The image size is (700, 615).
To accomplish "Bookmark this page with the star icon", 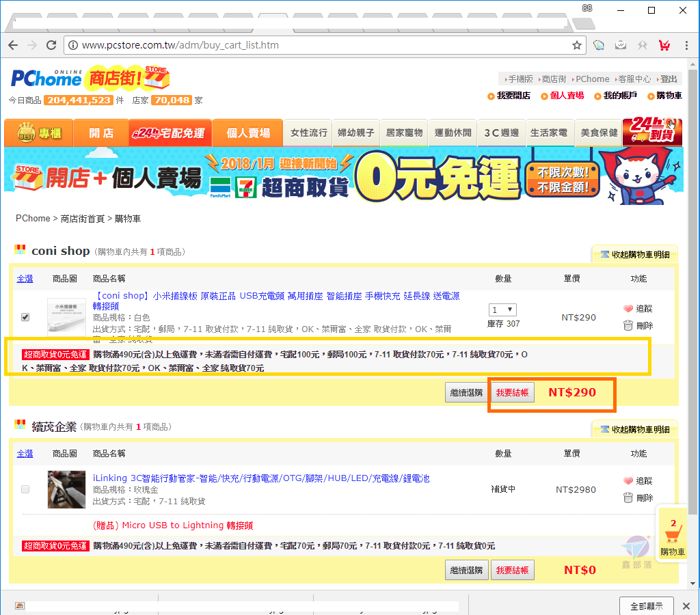I will [x=577, y=45].
